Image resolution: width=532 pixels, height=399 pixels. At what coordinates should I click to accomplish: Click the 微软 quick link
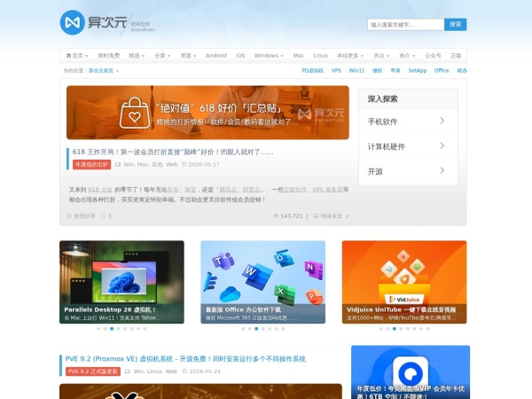378,71
